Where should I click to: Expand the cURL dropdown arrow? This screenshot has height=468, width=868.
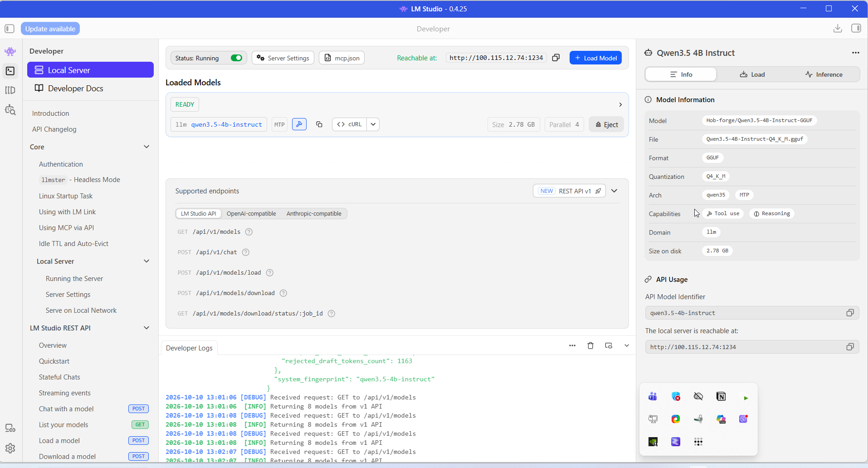point(373,124)
